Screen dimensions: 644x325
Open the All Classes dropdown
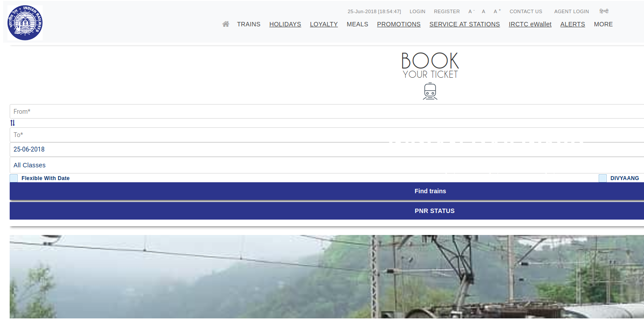[327, 165]
